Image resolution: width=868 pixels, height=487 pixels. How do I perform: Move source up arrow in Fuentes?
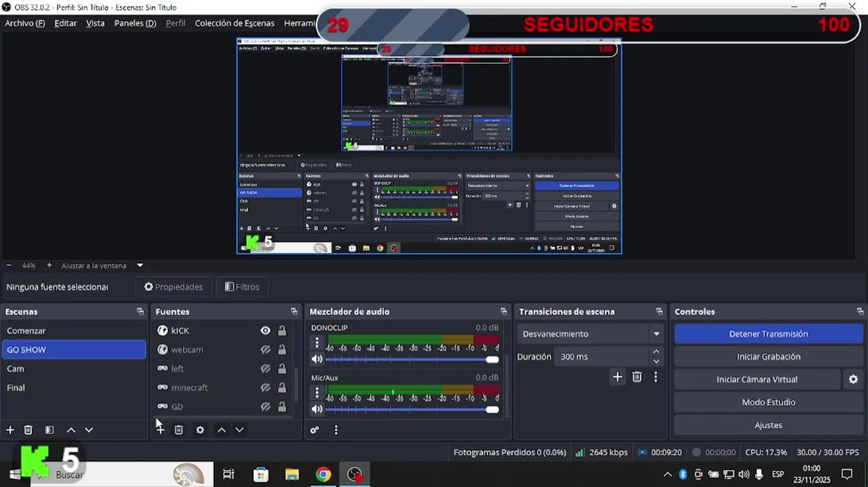point(222,430)
